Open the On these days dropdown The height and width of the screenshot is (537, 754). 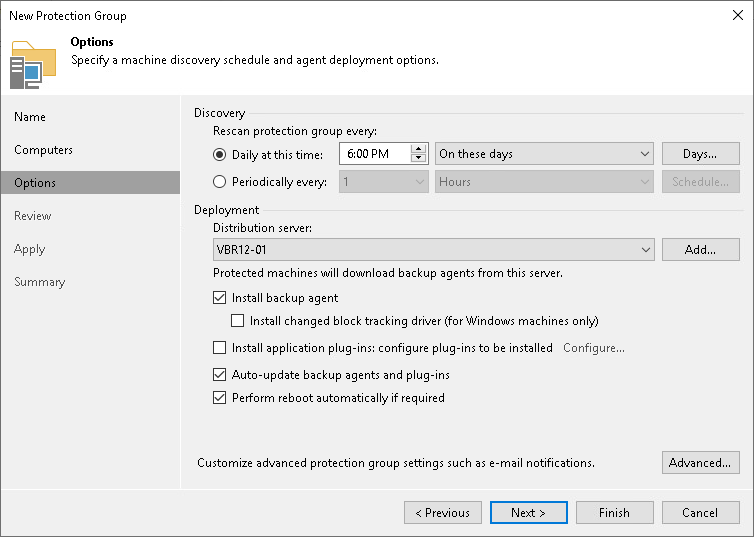[544, 154]
